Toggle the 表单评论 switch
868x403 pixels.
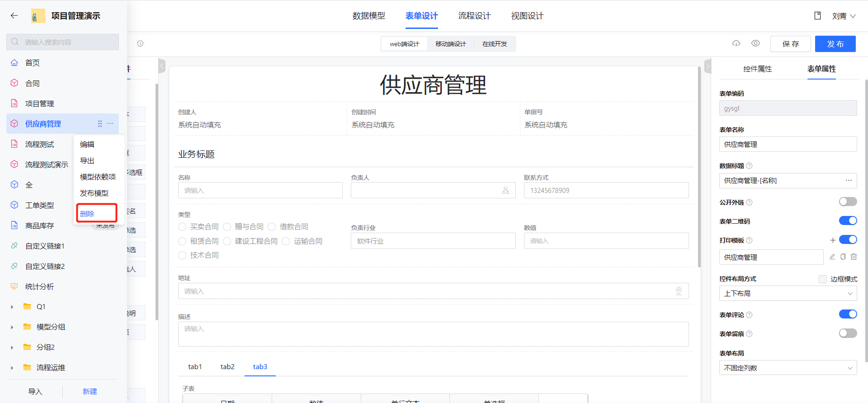(848, 314)
